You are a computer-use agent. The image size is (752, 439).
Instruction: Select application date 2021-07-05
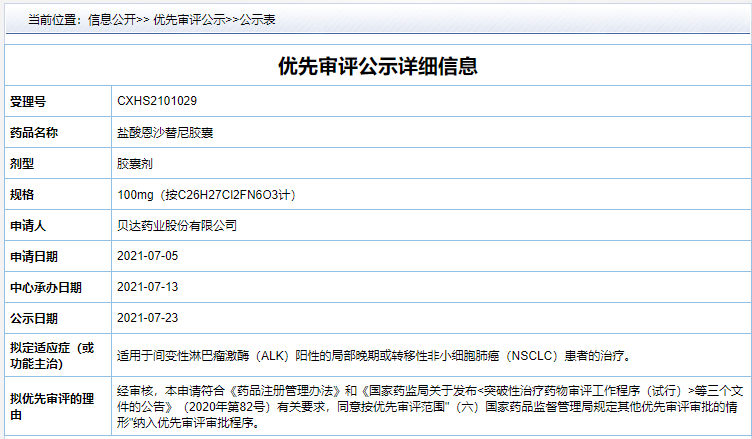[148, 256]
